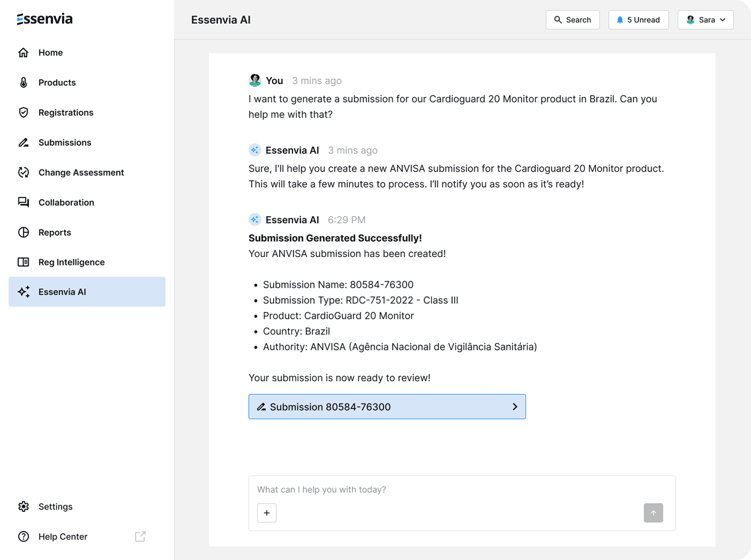Send the message with the arrow button
Viewport: 751px width, 560px height.
pyautogui.click(x=653, y=513)
